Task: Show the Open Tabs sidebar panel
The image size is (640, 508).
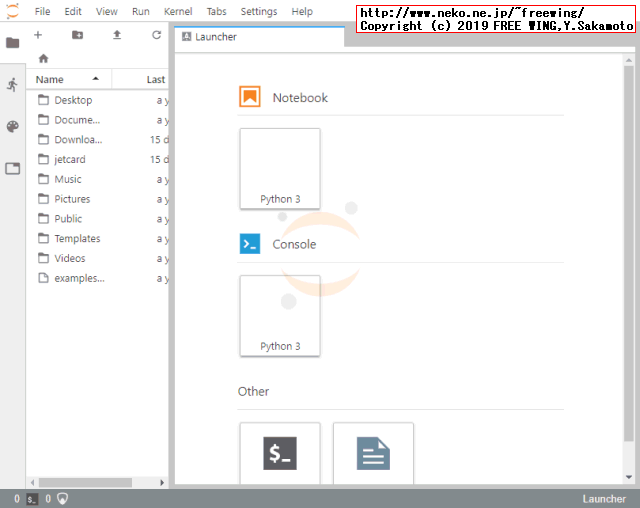Action: [12, 168]
